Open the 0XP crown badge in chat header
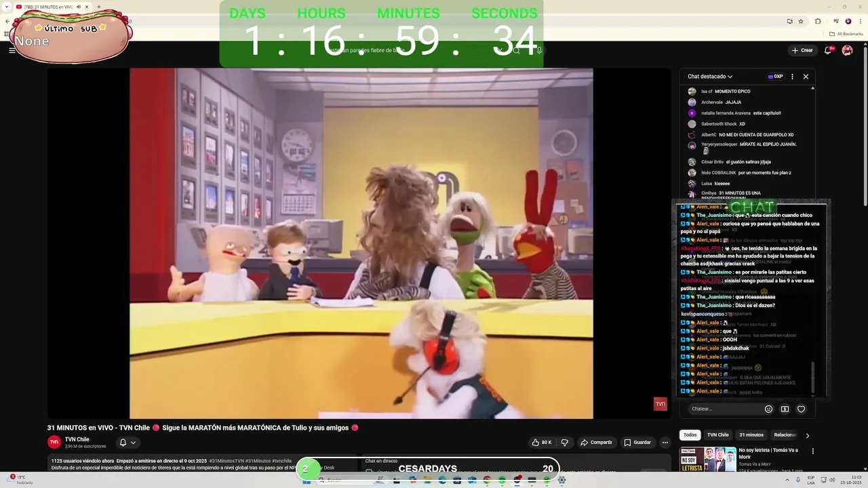The height and width of the screenshot is (488, 868). [x=775, y=77]
